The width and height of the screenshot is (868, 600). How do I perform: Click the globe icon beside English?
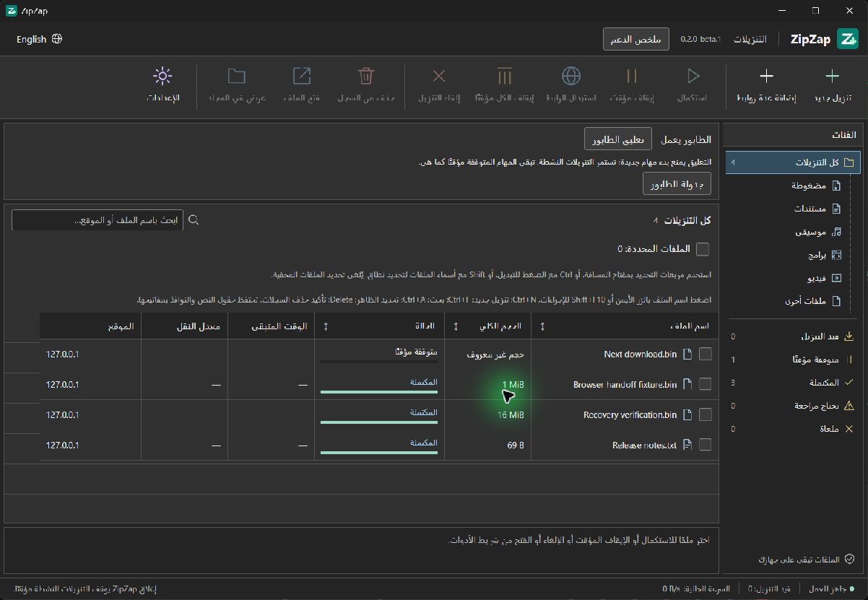(57, 39)
